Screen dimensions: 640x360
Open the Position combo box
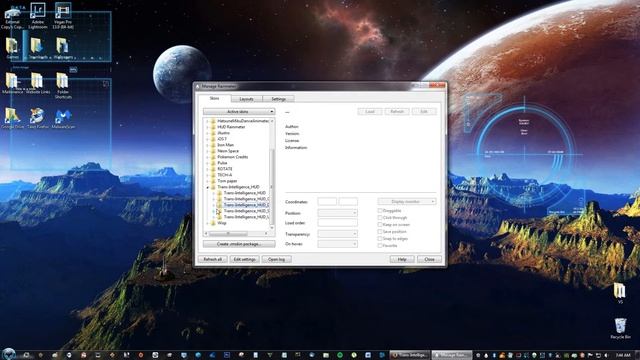(338, 213)
